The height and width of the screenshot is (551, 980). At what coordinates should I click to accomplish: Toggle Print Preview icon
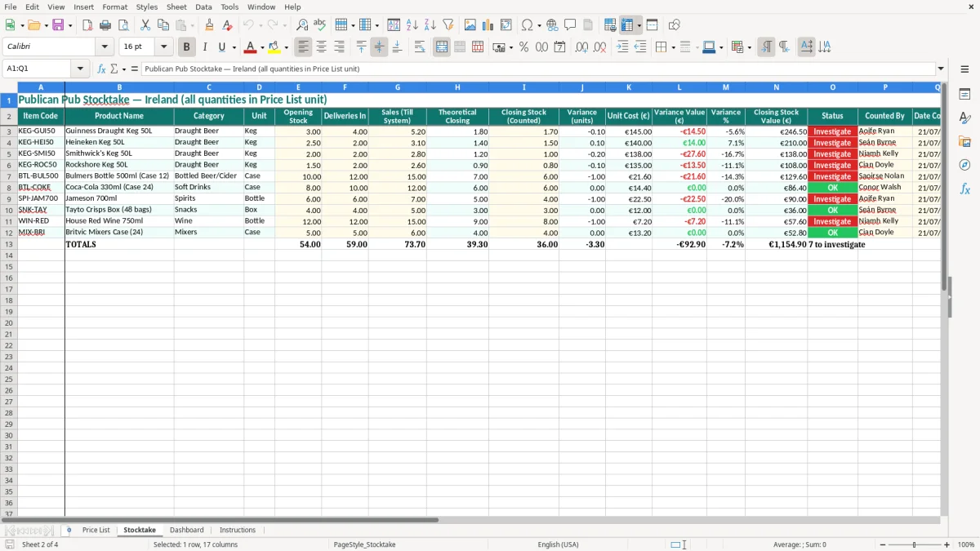[122, 25]
